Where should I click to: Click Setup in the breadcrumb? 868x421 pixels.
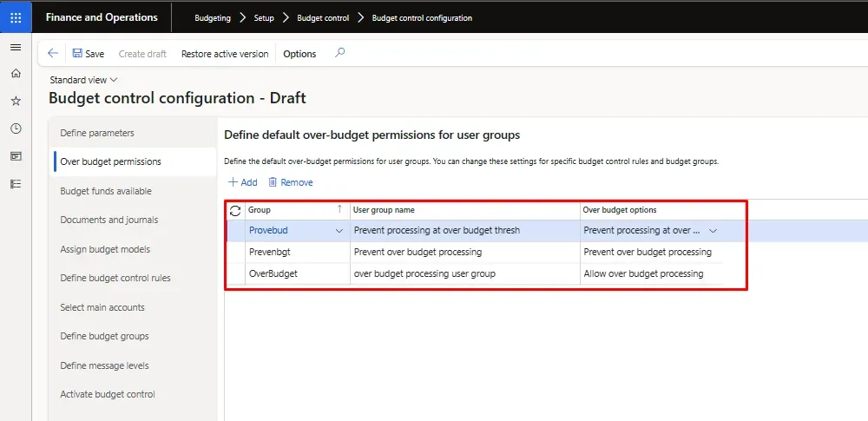click(264, 17)
